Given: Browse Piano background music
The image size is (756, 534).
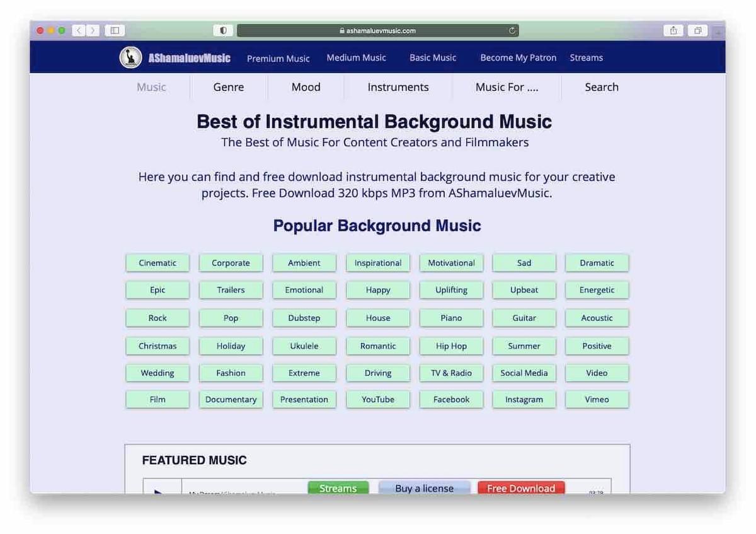Looking at the screenshot, I should click(451, 318).
